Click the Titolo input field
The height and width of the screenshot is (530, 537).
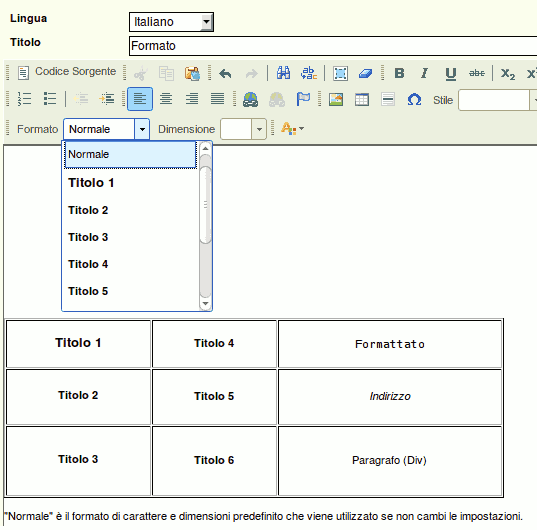click(x=333, y=46)
